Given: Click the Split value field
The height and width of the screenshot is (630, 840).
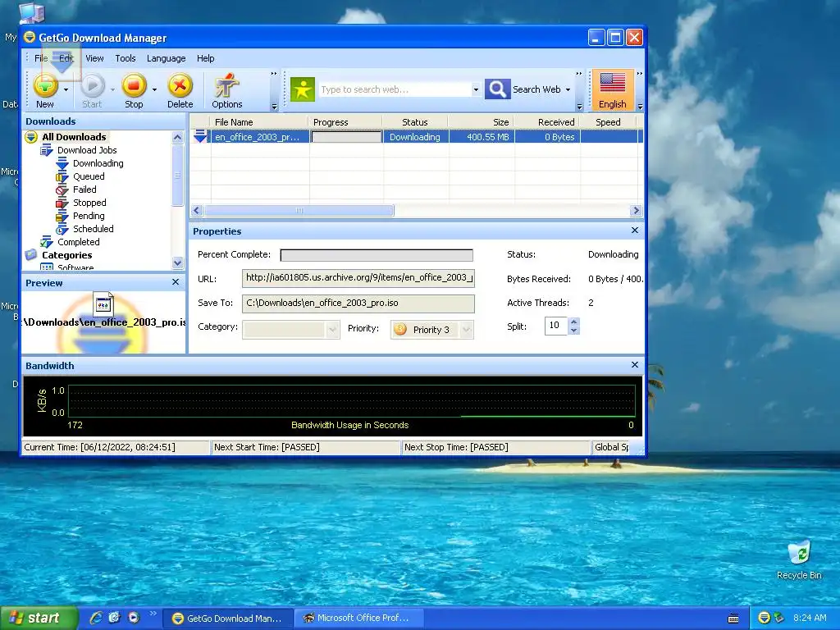Looking at the screenshot, I should (555, 326).
